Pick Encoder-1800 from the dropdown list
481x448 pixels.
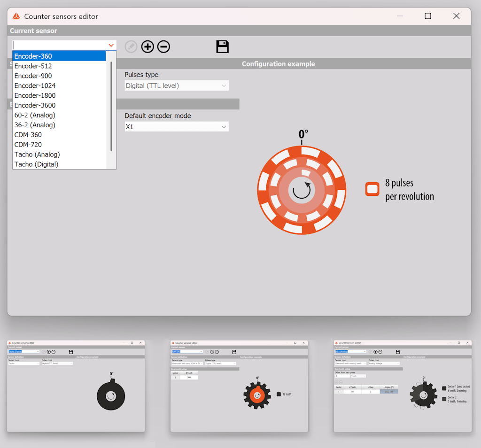tap(59, 95)
